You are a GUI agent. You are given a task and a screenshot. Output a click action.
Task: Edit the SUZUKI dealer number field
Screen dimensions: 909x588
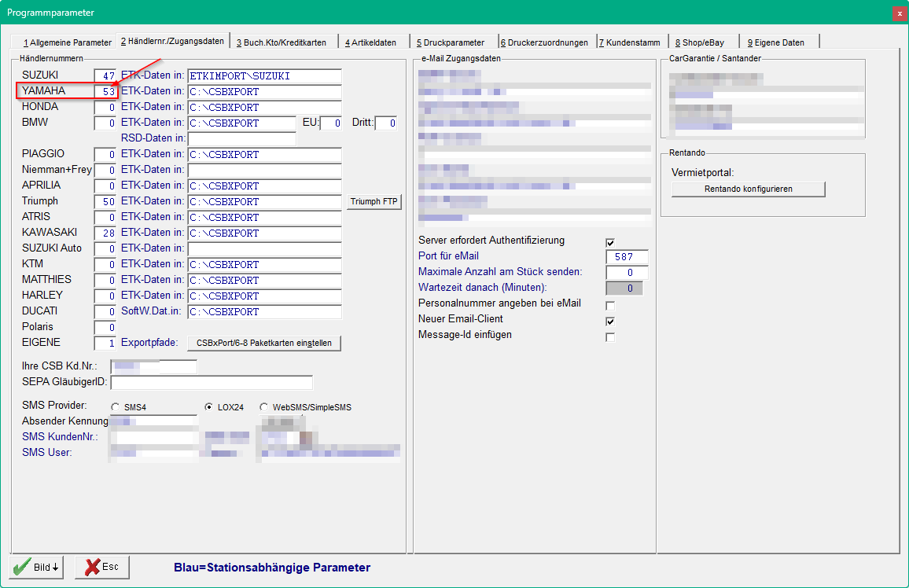(x=105, y=76)
